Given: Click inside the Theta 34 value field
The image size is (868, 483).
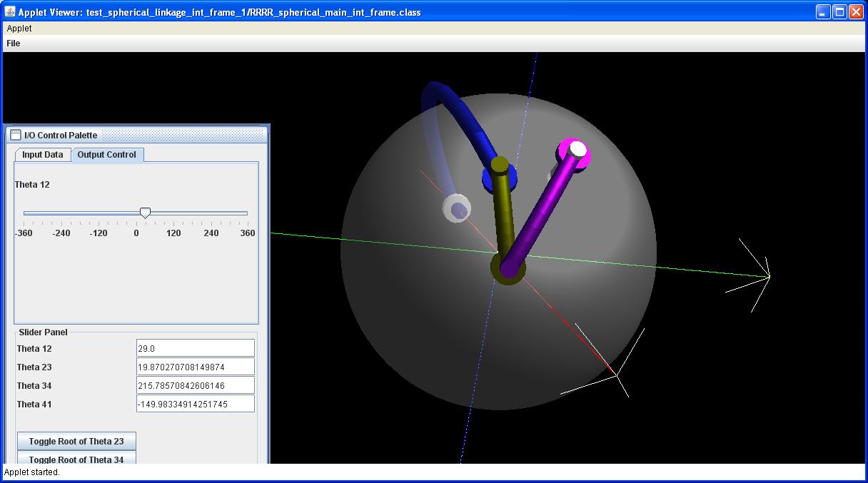Looking at the screenshot, I should click(x=195, y=385).
